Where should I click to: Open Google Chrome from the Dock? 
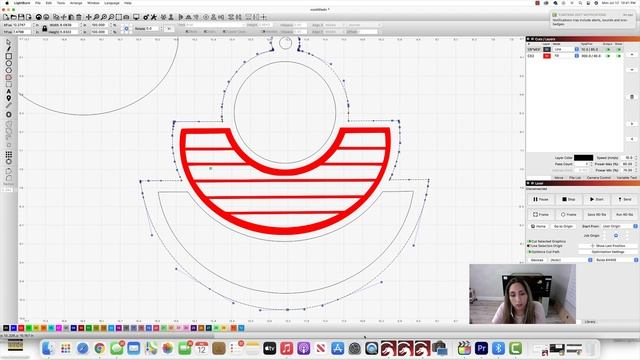click(x=100, y=349)
